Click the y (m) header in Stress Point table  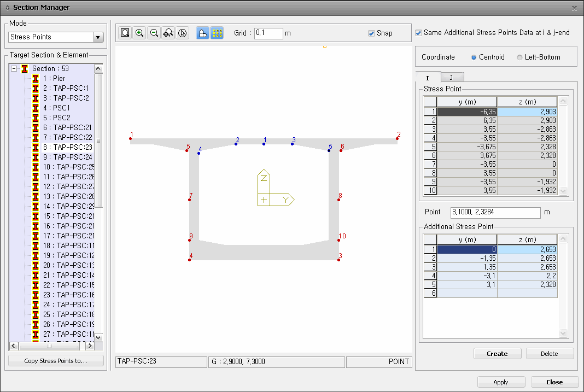tap(467, 102)
